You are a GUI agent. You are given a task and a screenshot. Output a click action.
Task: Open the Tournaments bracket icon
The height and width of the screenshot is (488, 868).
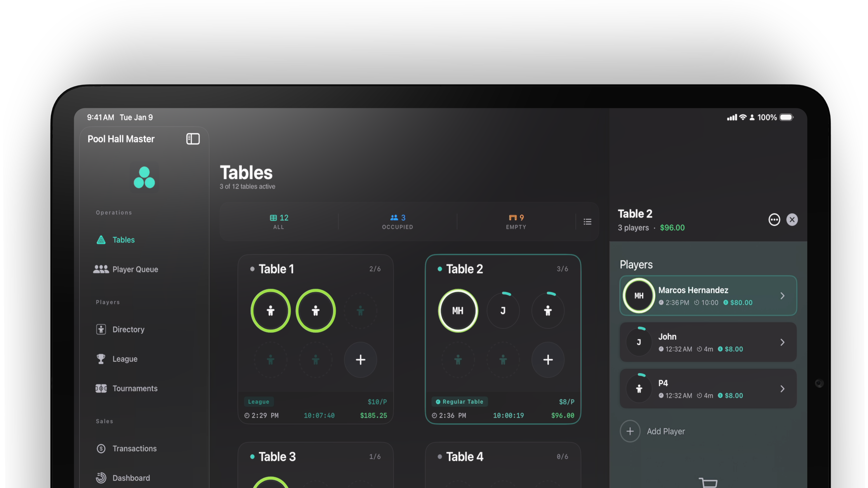point(101,388)
